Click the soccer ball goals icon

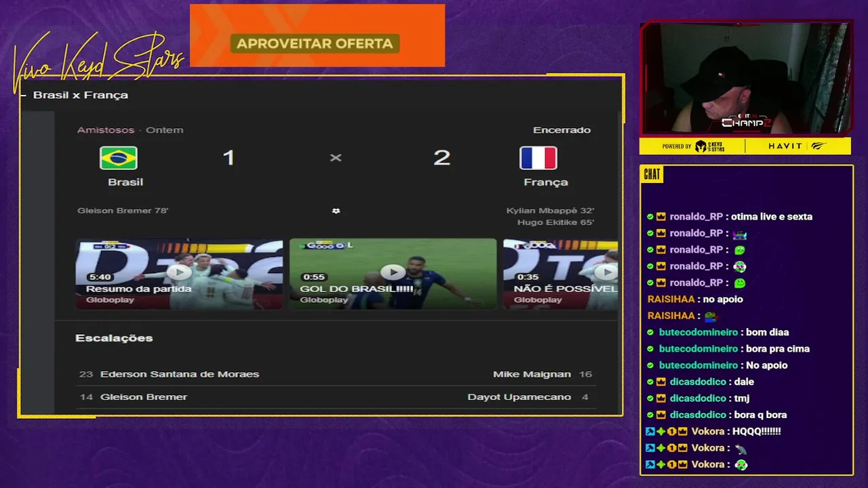pyautogui.click(x=336, y=211)
